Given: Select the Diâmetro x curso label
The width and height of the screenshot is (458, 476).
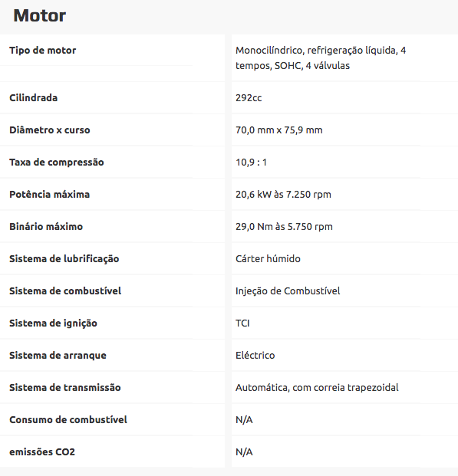Looking at the screenshot, I should coord(50,130).
